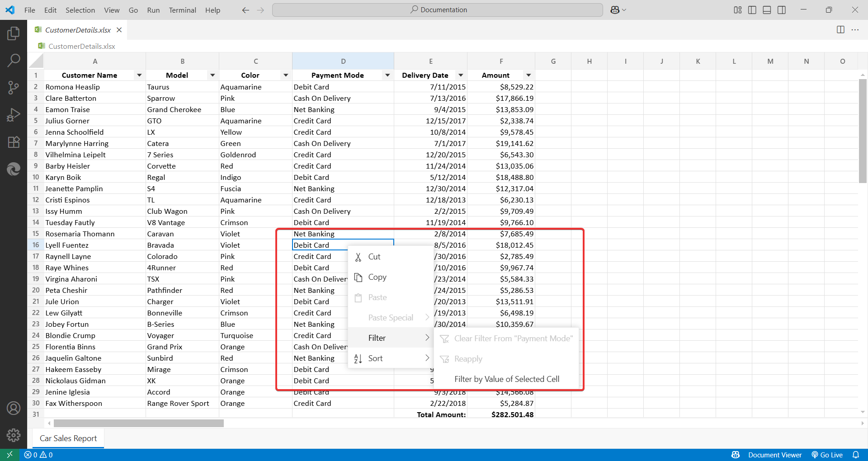868x461 pixels.
Task: Open the Color column filter dropdown
Action: pos(286,75)
